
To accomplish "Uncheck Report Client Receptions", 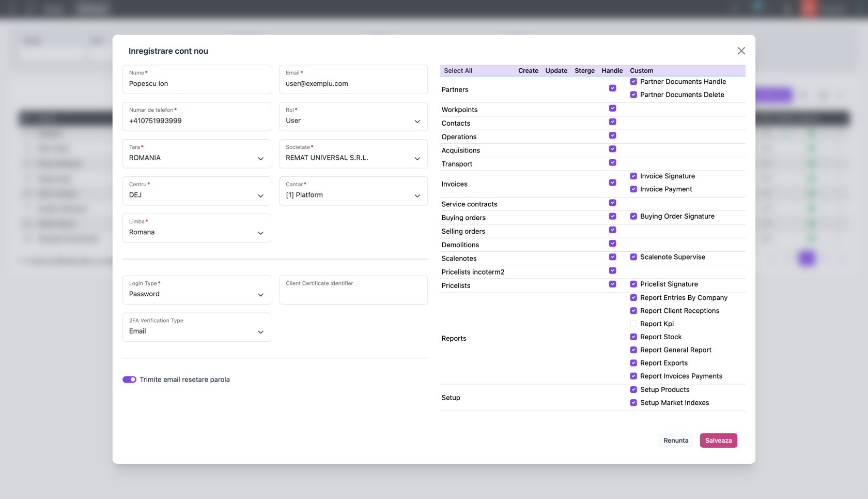I will (x=633, y=311).
